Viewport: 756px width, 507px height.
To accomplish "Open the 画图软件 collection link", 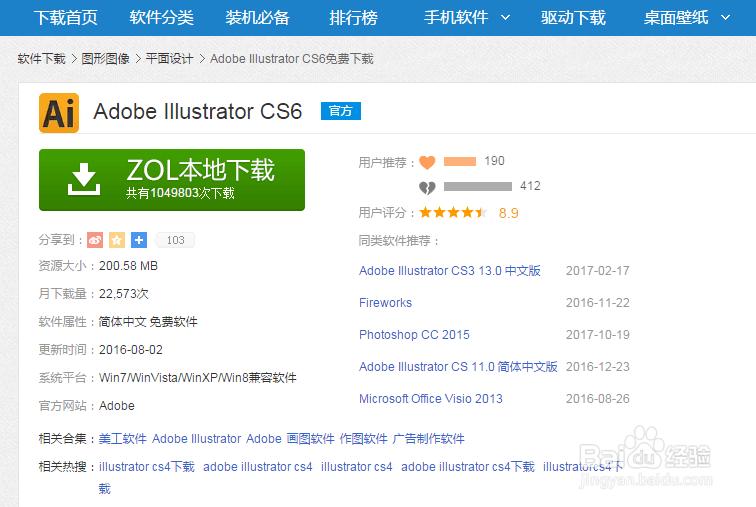I will point(310,439).
